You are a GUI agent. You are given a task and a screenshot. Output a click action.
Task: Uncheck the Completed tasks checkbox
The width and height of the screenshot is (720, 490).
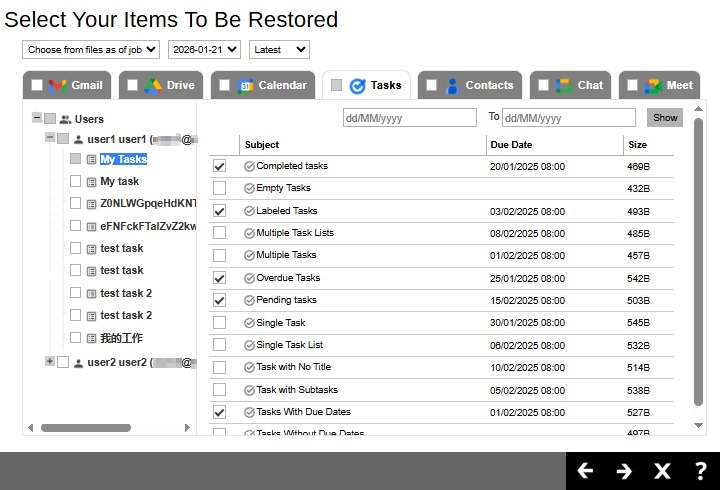click(x=220, y=166)
